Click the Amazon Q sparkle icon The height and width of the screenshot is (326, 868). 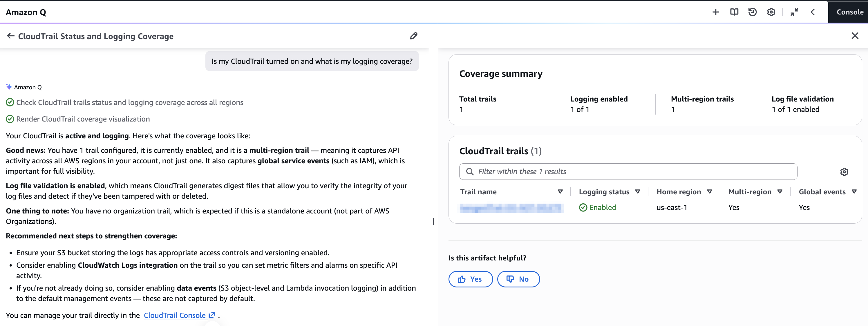click(9, 87)
